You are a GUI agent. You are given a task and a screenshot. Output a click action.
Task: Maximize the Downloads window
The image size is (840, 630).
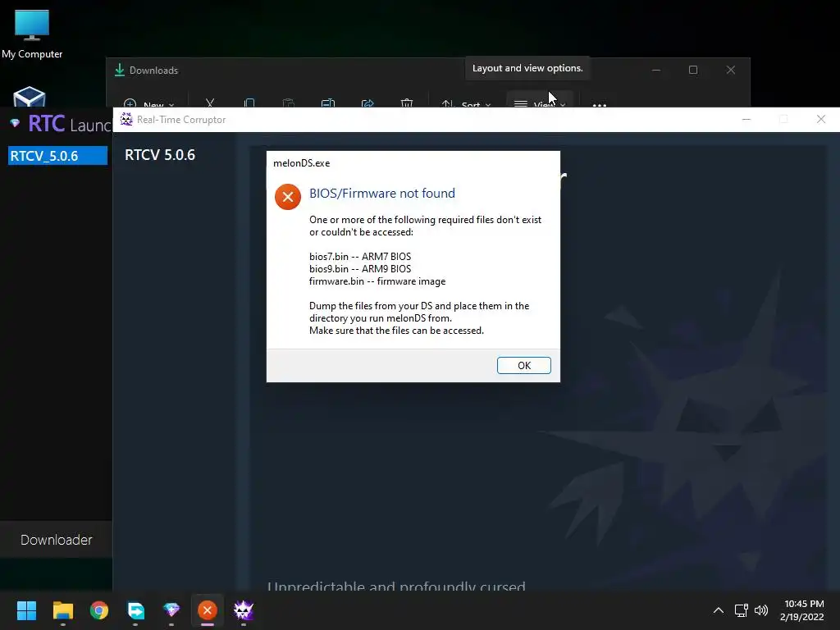coord(693,70)
